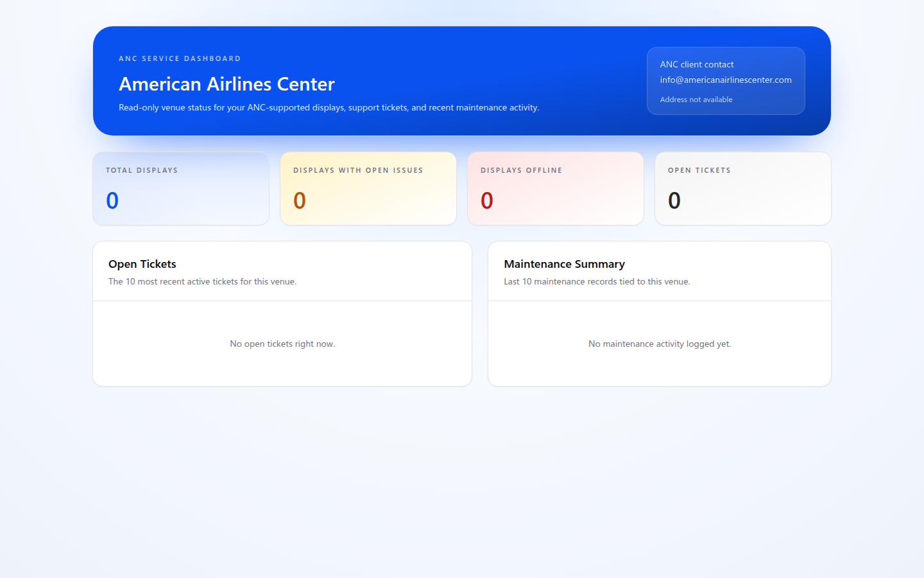Click the Address not available text
924x578 pixels.
tap(696, 100)
